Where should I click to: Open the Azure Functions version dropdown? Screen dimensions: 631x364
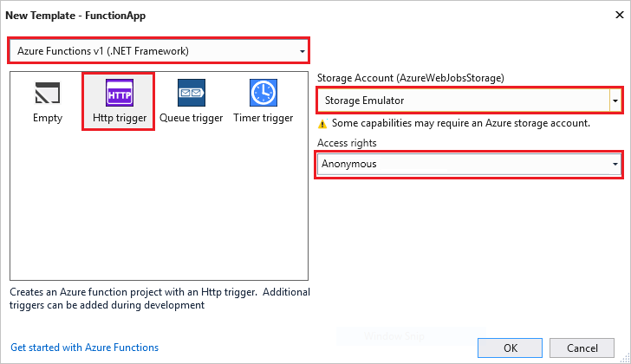(159, 51)
